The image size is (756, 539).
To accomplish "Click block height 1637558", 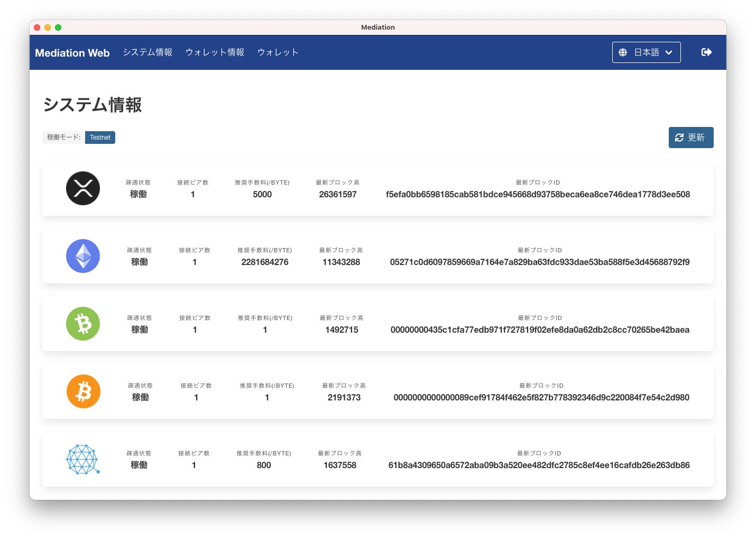I will click(340, 465).
